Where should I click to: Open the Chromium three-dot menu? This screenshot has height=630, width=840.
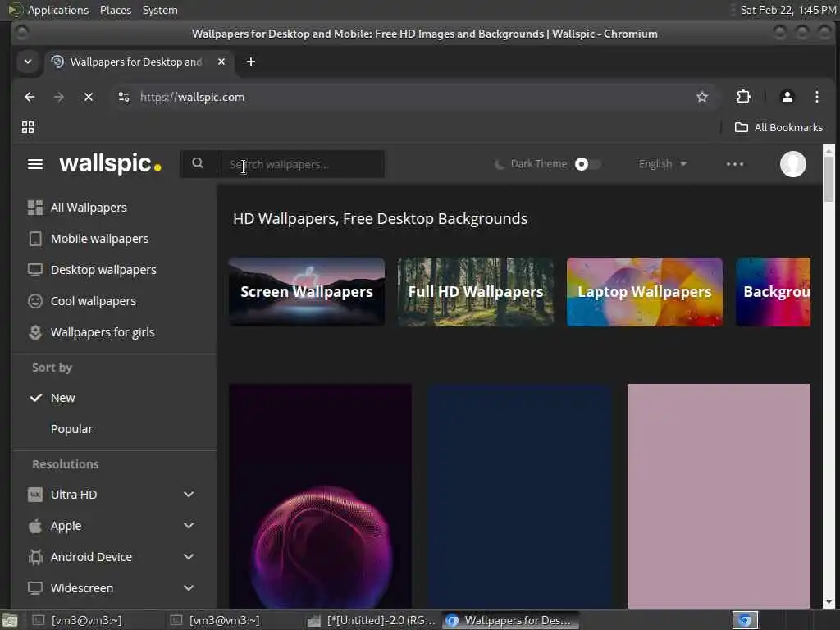[x=816, y=97]
